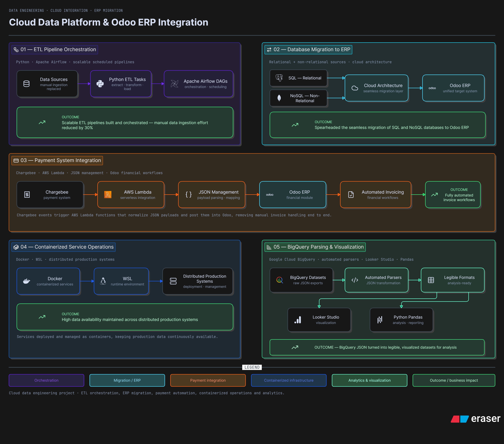Click the chart icon in section 05 header
504x444 pixels.
269,247
